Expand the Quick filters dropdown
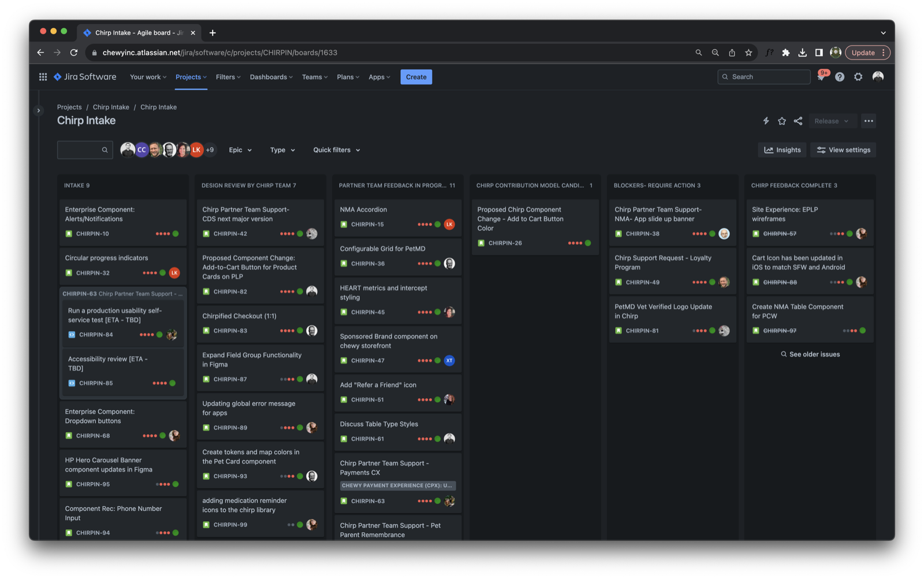Image resolution: width=924 pixels, height=579 pixels. [337, 150]
